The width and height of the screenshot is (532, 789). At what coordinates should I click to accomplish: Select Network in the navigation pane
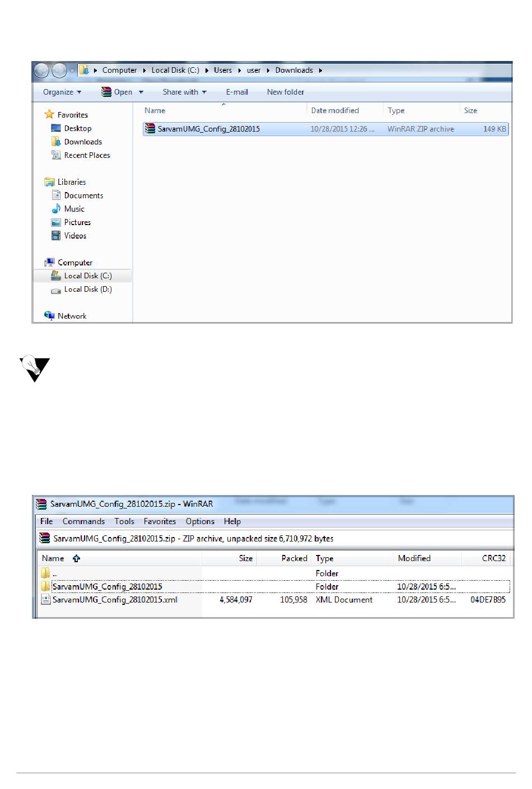tap(72, 316)
